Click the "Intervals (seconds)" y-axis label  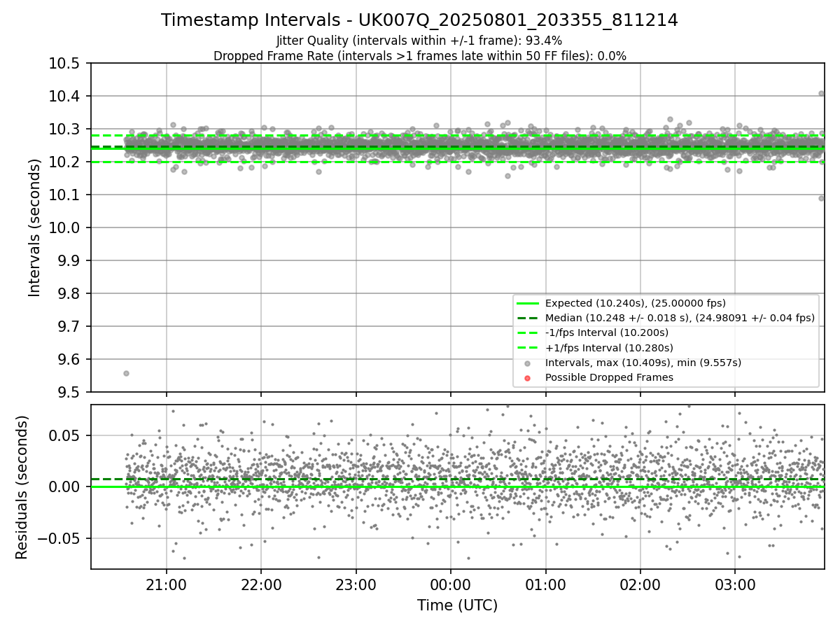[35, 227]
